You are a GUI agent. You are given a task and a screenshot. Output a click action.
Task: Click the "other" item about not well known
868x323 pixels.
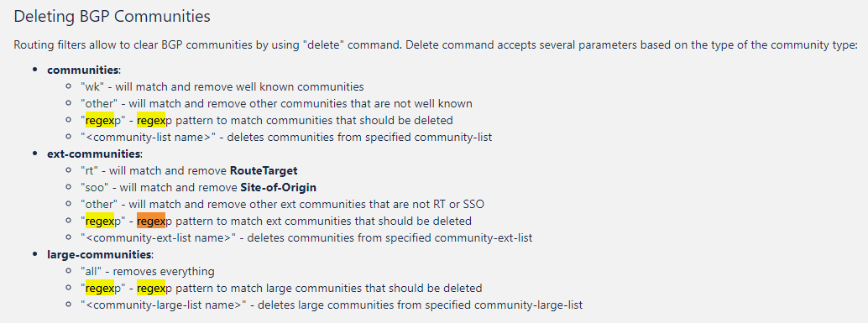point(276,103)
